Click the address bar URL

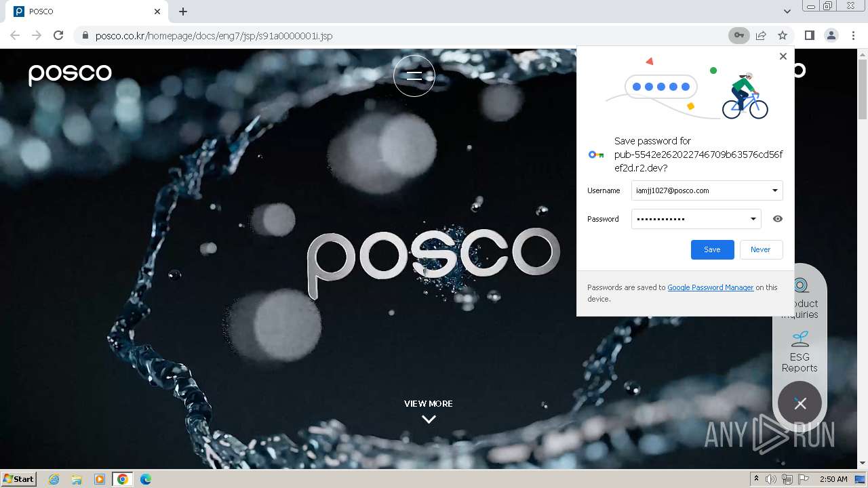(214, 36)
